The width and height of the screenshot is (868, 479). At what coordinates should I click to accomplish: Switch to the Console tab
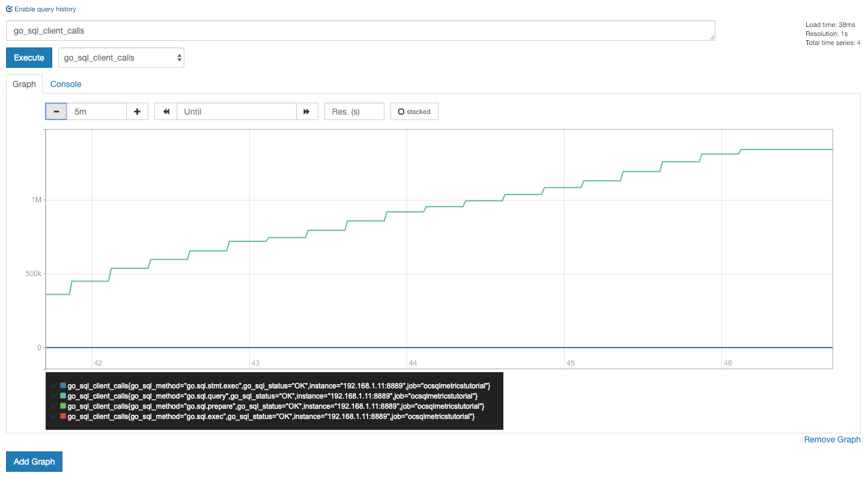pos(65,84)
